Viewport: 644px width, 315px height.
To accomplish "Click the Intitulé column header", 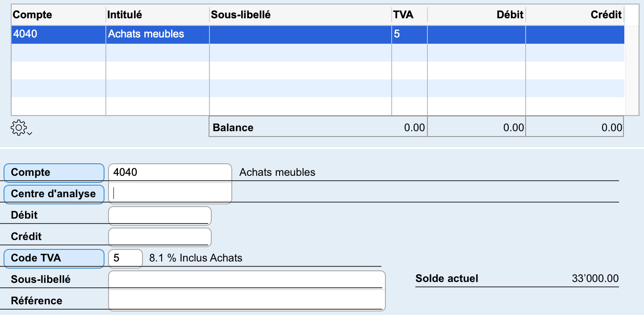I will click(157, 15).
